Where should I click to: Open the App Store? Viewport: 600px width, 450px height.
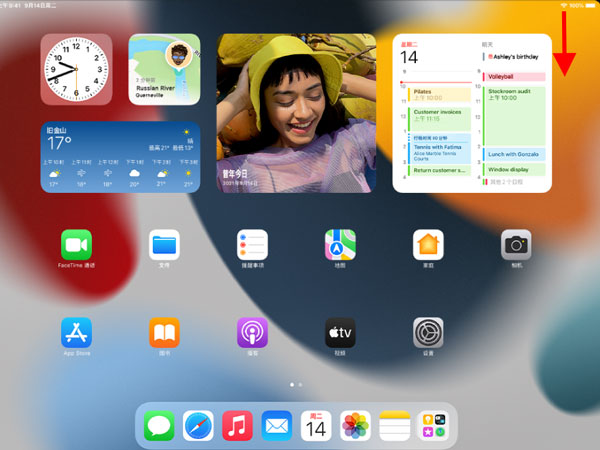[76, 332]
